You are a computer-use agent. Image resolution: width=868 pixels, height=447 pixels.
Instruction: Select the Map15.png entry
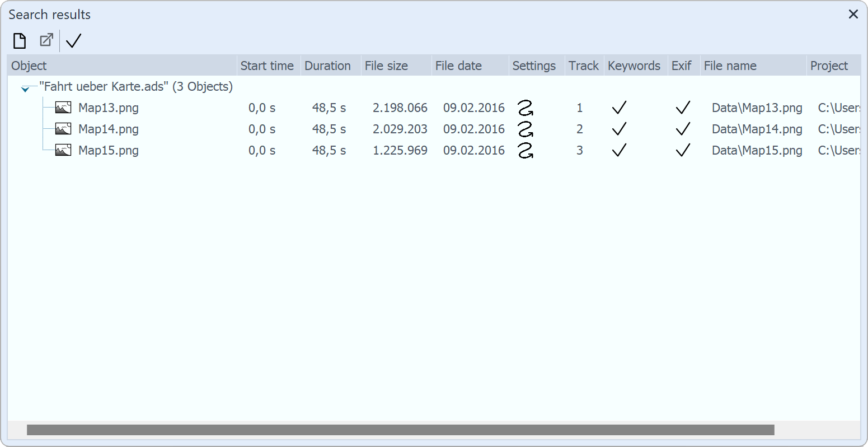point(109,151)
